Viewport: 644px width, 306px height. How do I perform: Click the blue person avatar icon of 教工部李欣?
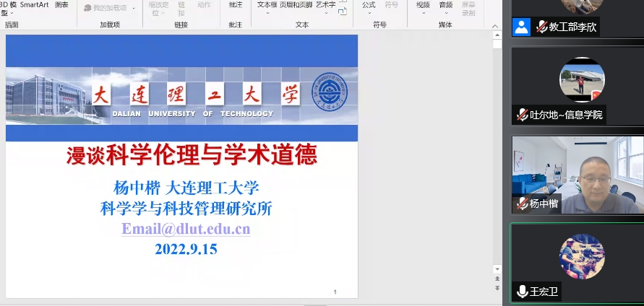point(521,27)
